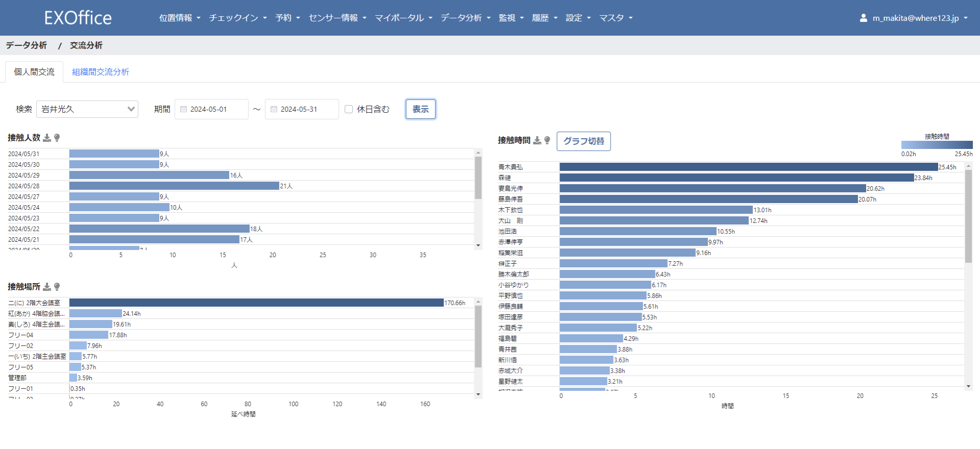This screenshot has height=449, width=980.
Task: Show the 接触時間 lightbulb hint
Action: (x=547, y=140)
